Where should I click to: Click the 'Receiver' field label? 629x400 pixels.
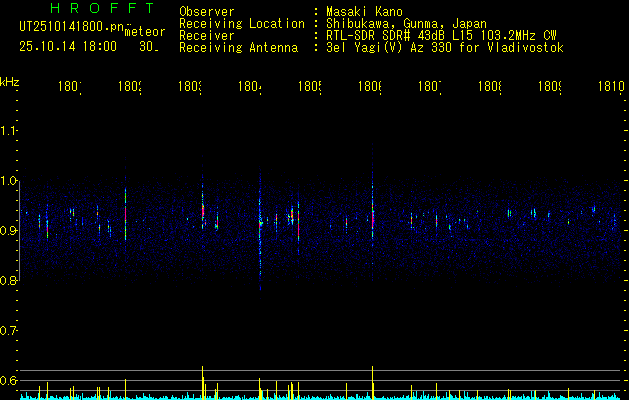tap(207, 36)
